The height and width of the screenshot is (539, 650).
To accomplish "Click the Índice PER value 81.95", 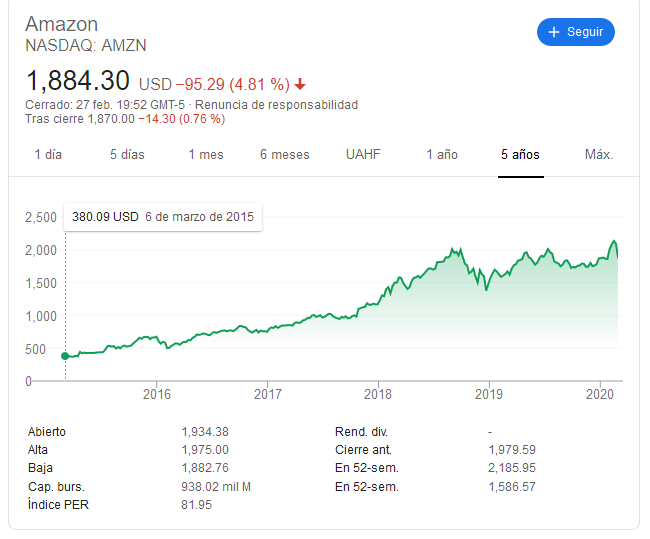I will (x=197, y=504).
